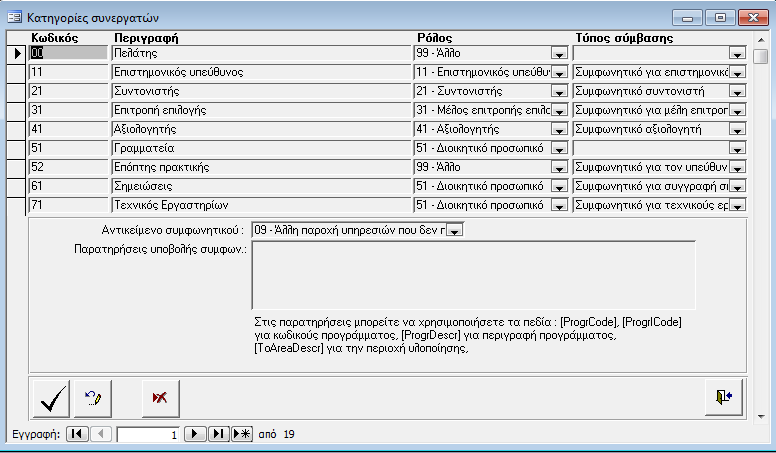Open the Τύπος σύμβασης dropdown for Αξιολογητής
Viewport: 776px width, 453px height.
click(x=737, y=130)
